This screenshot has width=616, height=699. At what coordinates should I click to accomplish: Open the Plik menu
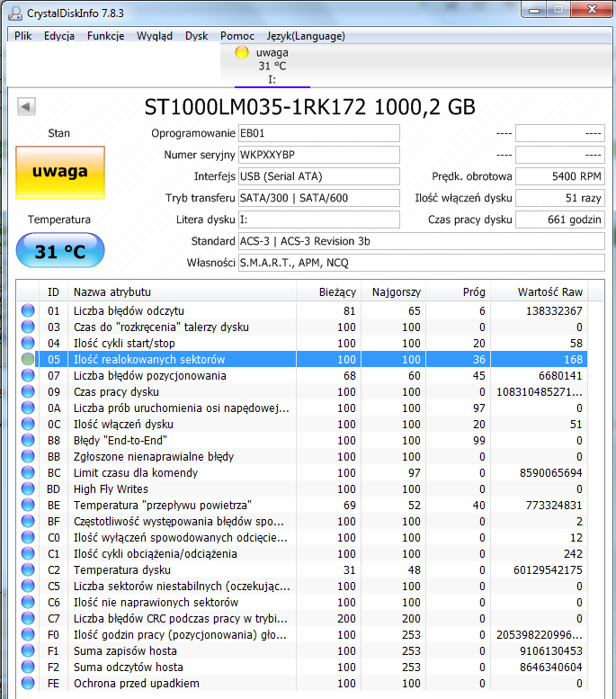[22, 36]
